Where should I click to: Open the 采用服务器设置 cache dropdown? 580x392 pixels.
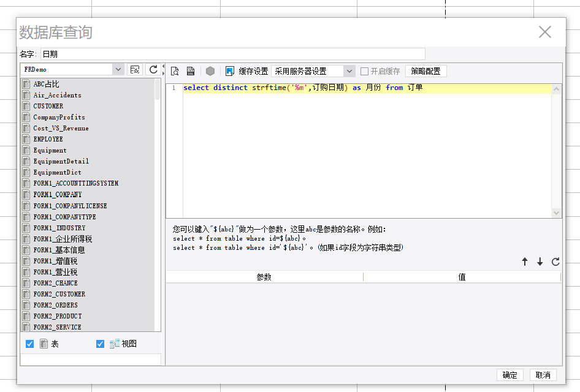tap(349, 71)
